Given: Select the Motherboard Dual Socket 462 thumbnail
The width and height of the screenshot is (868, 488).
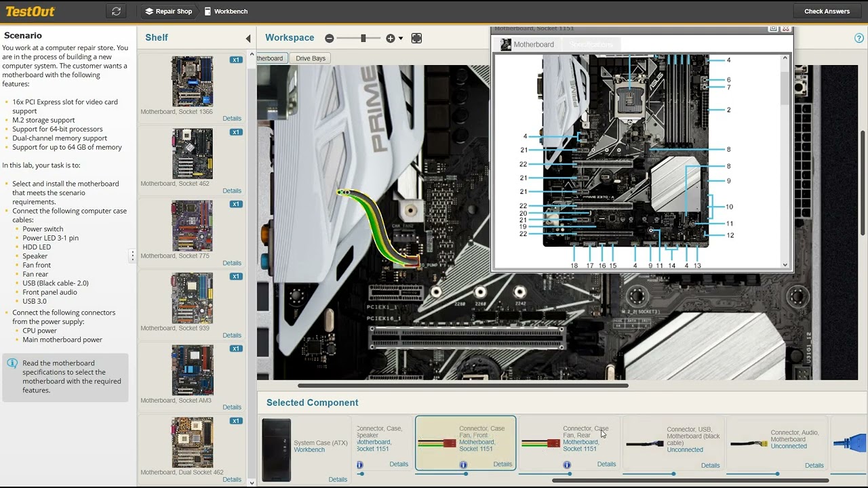Looking at the screenshot, I should (x=192, y=443).
